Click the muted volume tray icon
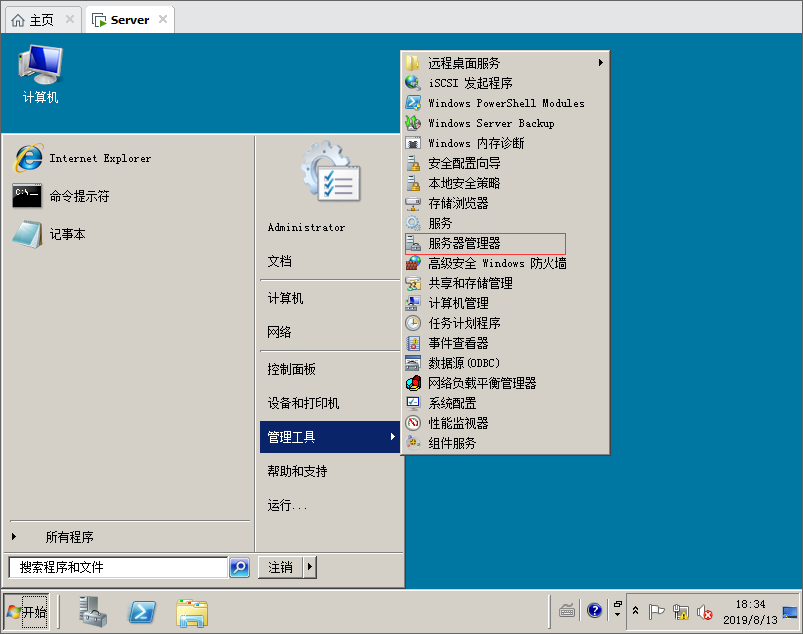Image resolution: width=803 pixels, height=634 pixels. 705,612
